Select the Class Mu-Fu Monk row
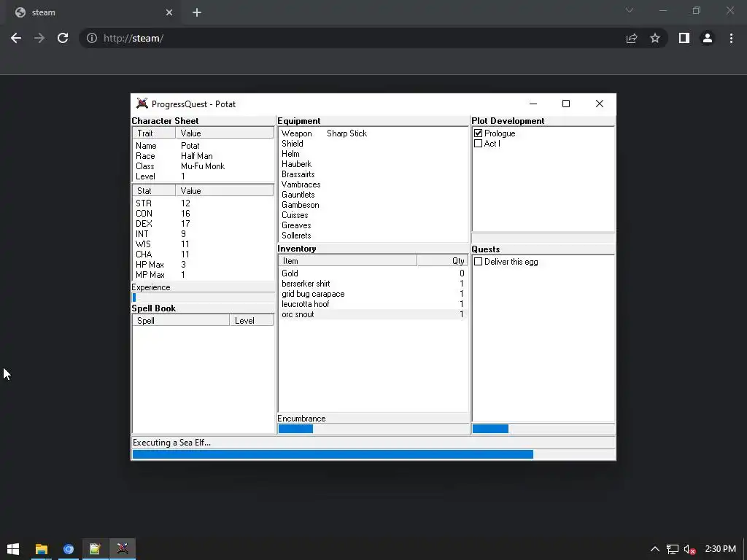 [x=203, y=166]
